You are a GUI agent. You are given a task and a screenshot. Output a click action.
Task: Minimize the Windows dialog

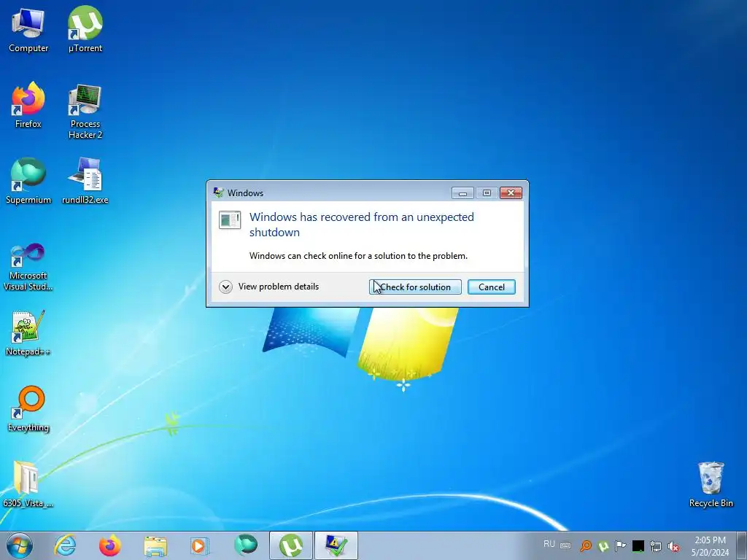(x=462, y=192)
